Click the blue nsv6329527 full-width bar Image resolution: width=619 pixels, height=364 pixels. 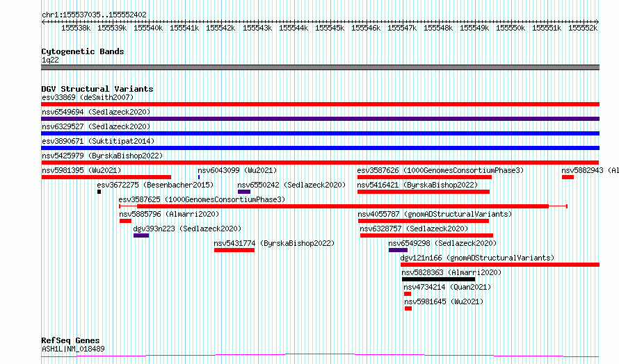tap(320, 133)
